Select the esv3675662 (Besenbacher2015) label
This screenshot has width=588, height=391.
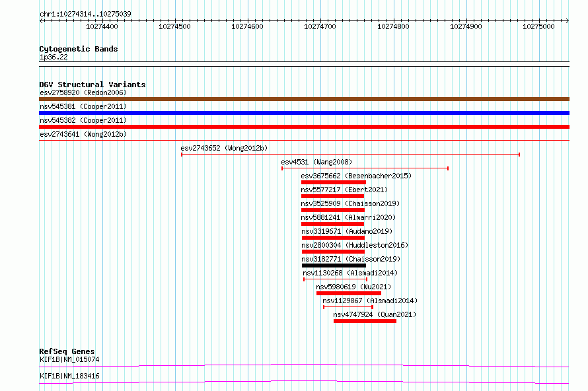356,176
